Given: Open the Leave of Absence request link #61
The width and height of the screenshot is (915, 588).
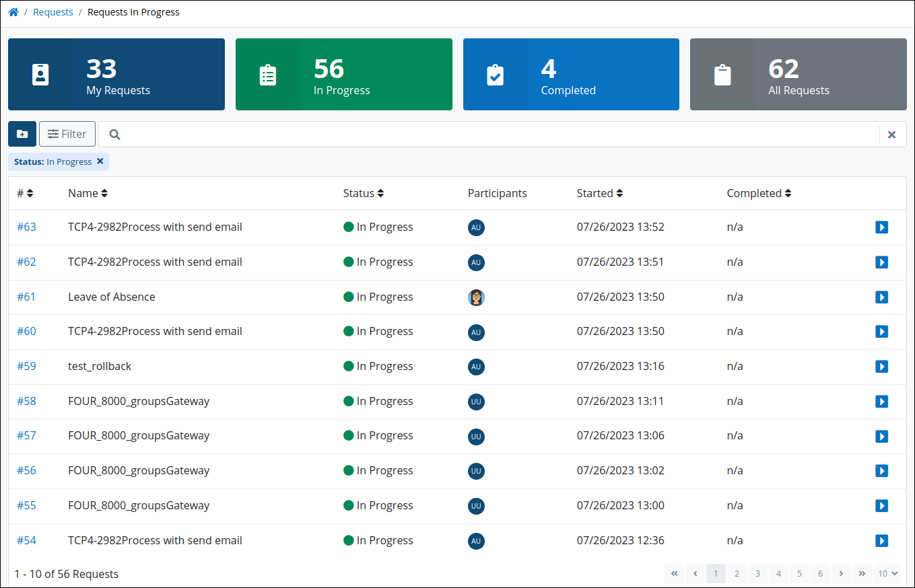Looking at the screenshot, I should pos(26,297).
